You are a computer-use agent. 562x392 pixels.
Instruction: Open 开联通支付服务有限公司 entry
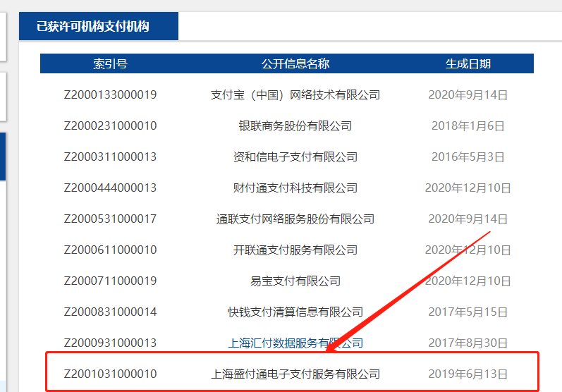click(295, 250)
